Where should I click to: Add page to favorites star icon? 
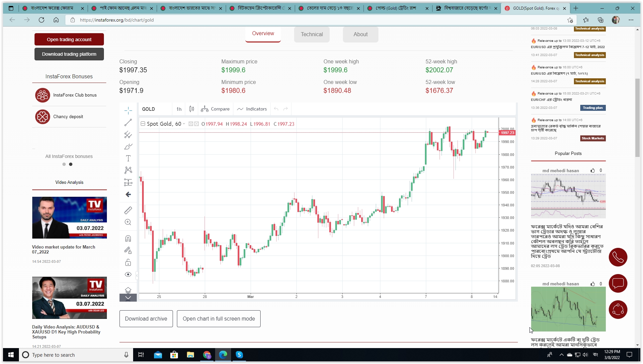pyautogui.click(x=570, y=20)
